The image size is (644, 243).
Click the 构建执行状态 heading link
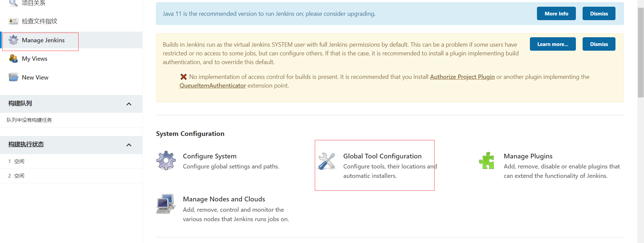coord(26,144)
